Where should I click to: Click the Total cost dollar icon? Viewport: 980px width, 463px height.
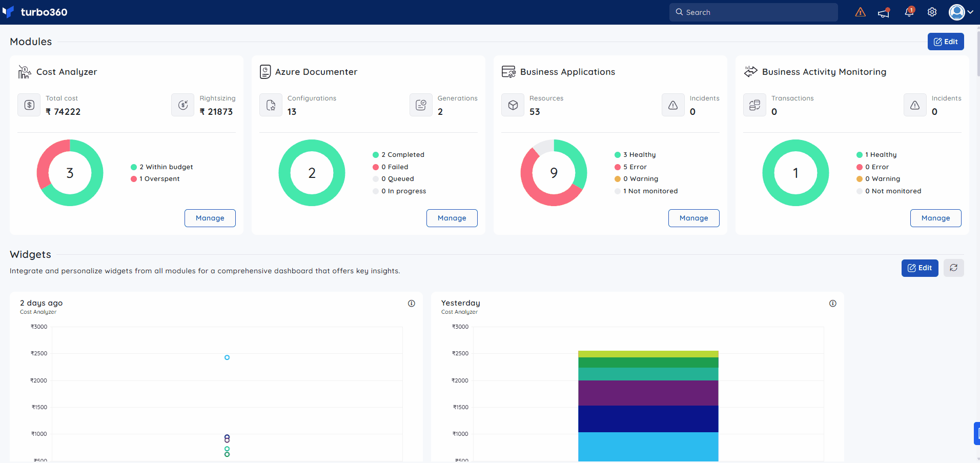[29, 105]
